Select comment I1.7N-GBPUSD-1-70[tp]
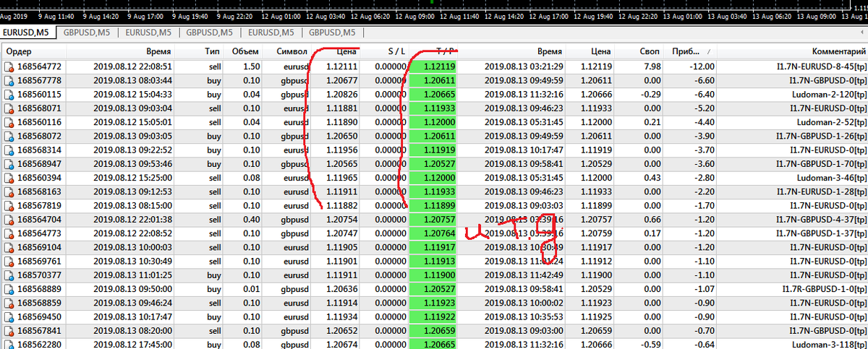The width and height of the screenshot is (868, 349). [x=821, y=164]
